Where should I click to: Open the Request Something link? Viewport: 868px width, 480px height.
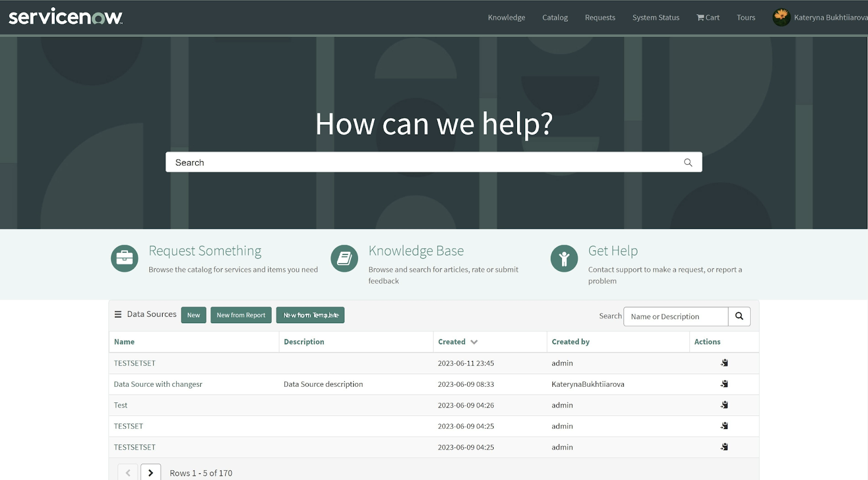point(205,251)
